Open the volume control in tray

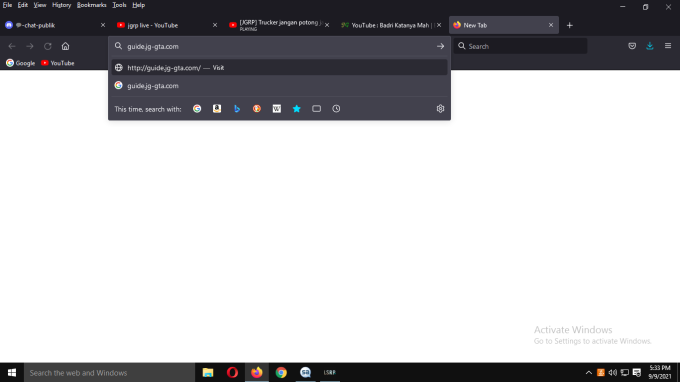tap(612, 373)
